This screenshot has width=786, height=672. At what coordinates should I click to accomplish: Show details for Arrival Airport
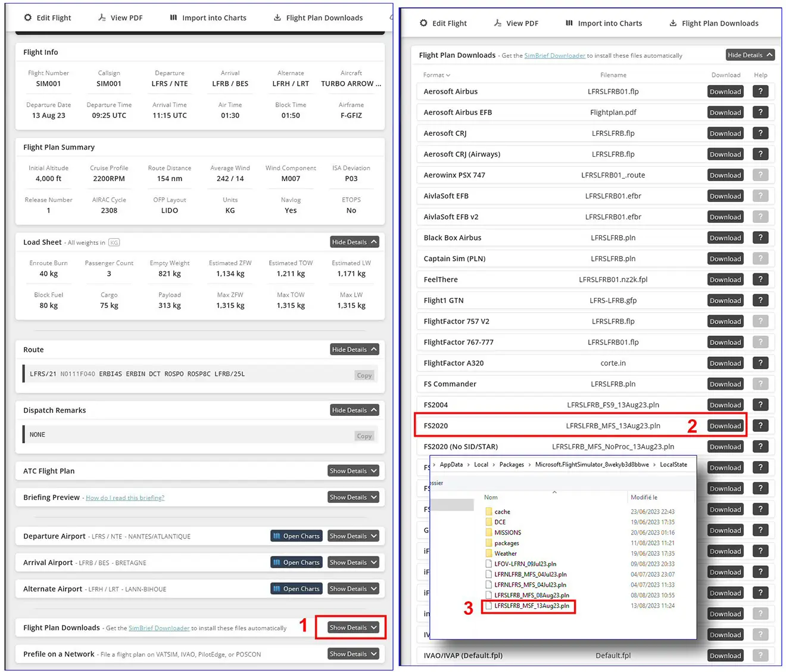[x=353, y=562]
